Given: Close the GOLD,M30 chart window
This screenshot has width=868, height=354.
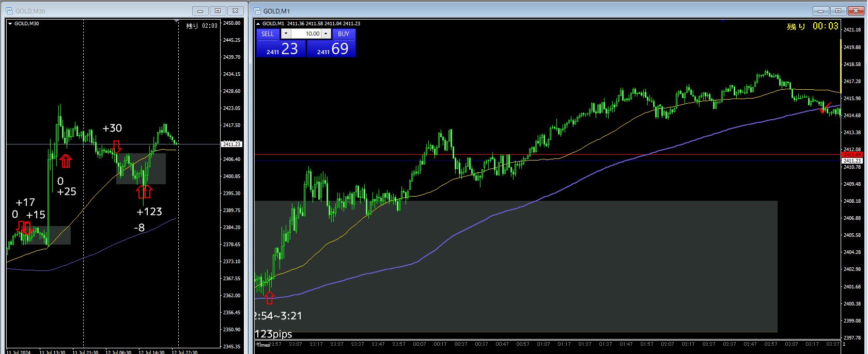Looking at the screenshot, I should pyautogui.click(x=235, y=11).
